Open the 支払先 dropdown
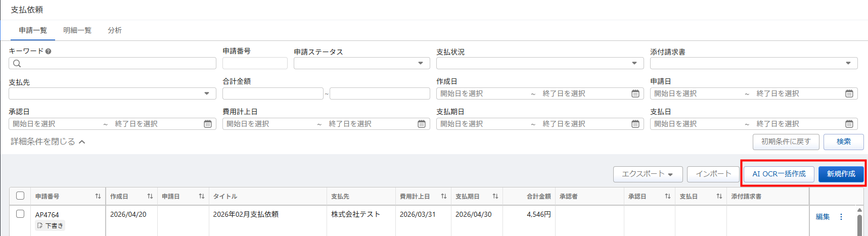 point(112,93)
